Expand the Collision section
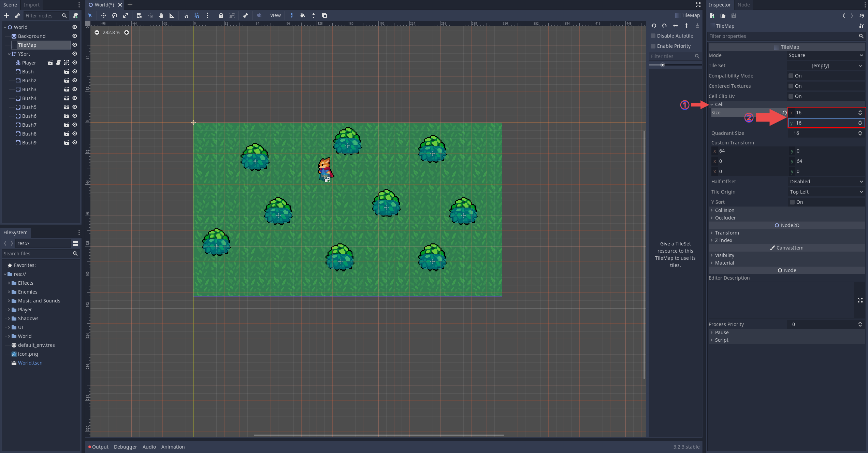Screen dimensions: 868x453 [x=724, y=210]
